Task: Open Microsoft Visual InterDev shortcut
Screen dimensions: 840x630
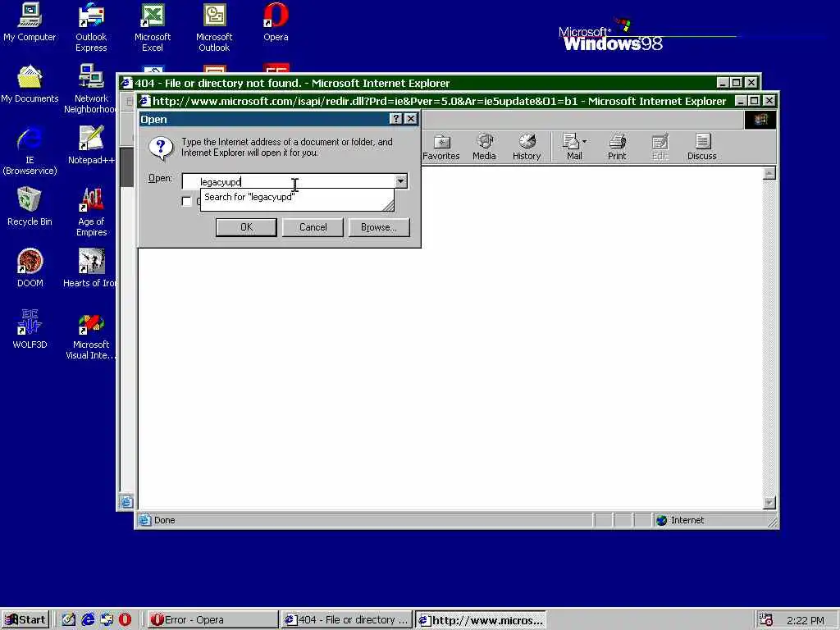Action: coord(91,335)
